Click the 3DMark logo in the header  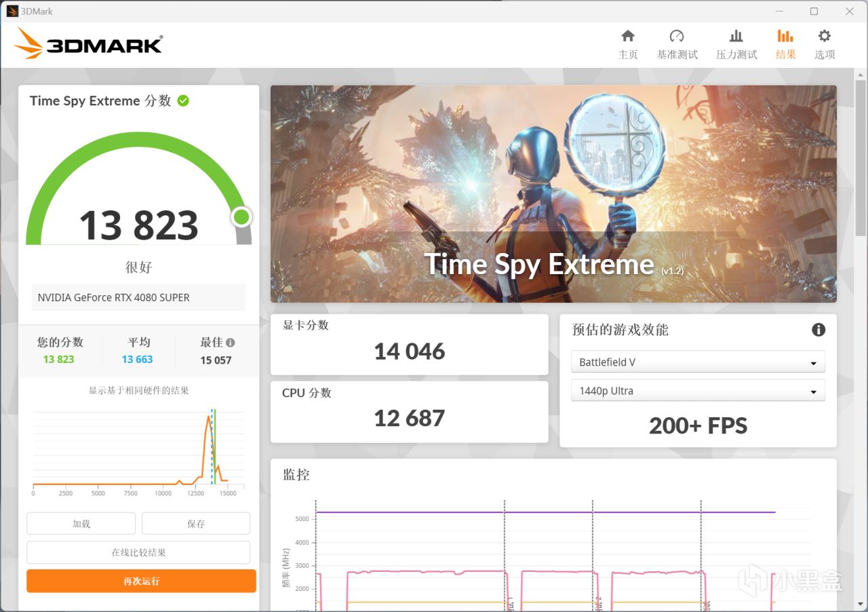coord(88,43)
